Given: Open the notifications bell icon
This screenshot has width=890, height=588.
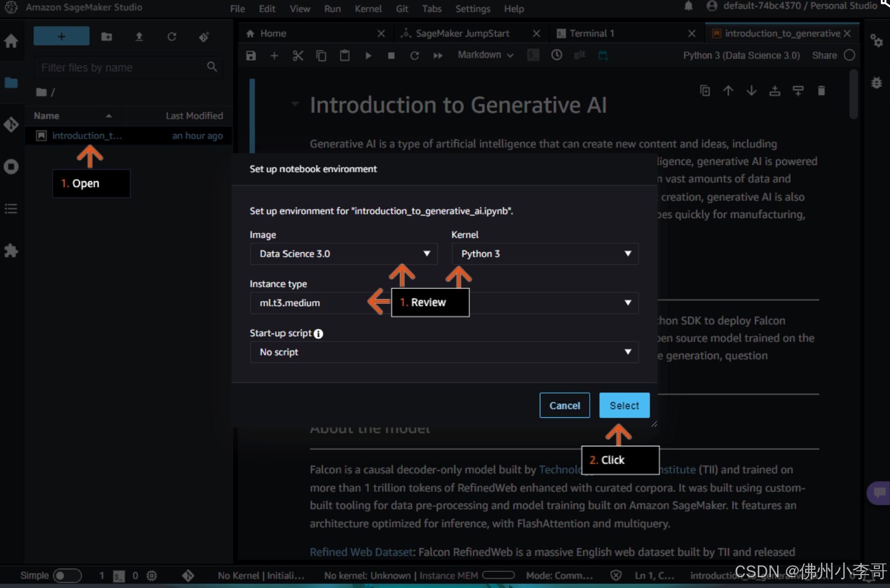Looking at the screenshot, I should pyautogui.click(x=689, y=6).
